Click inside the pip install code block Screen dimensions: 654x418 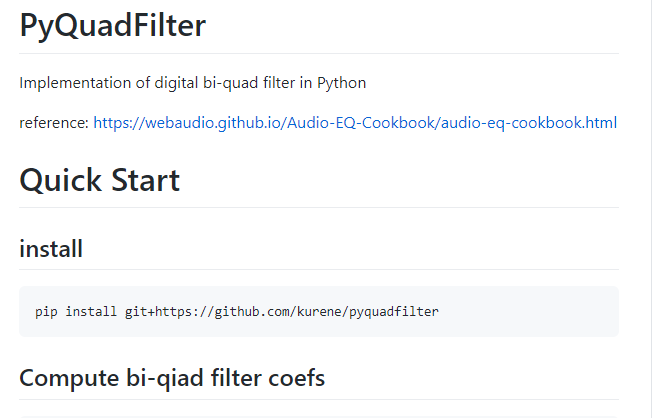click(319, 312)
